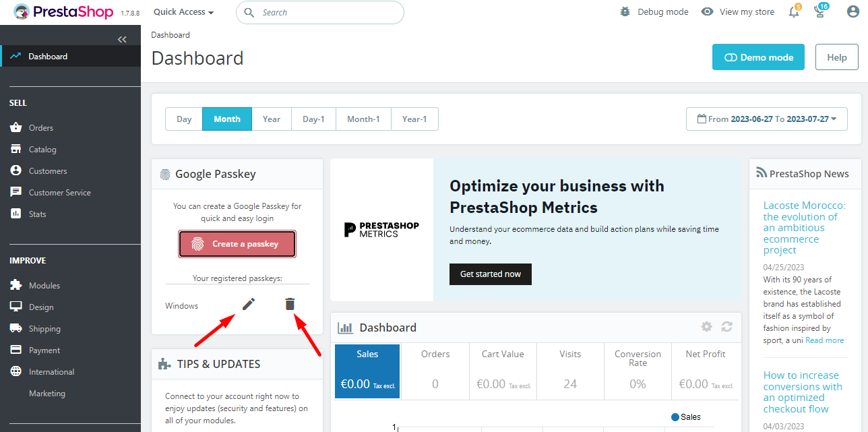Select the Year-1 period tab
Image resolution: width=868 pixels, height=432 pixels.
coord(414,119)
